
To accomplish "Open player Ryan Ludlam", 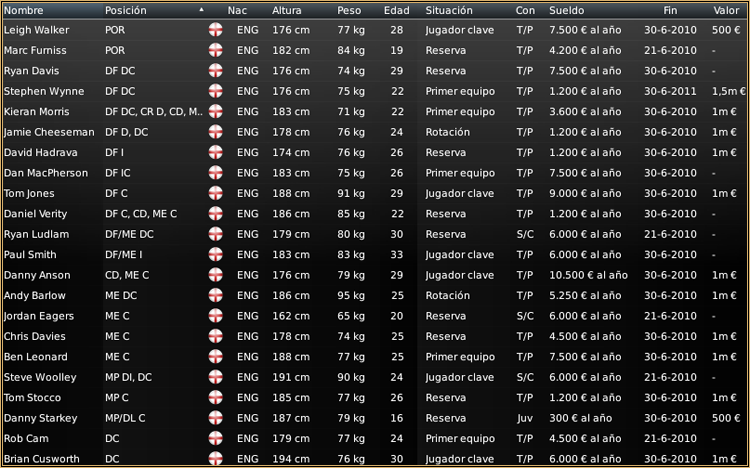I will 36,234.
